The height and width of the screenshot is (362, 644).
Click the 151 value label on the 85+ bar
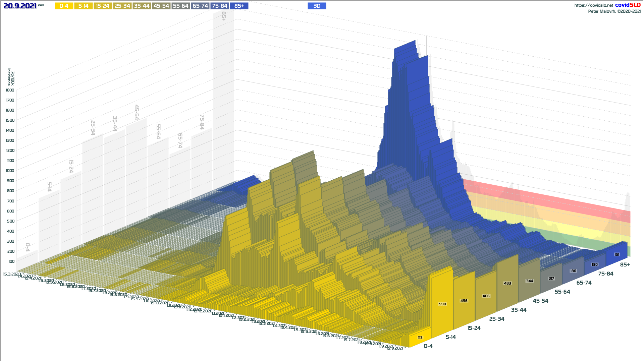616,254
